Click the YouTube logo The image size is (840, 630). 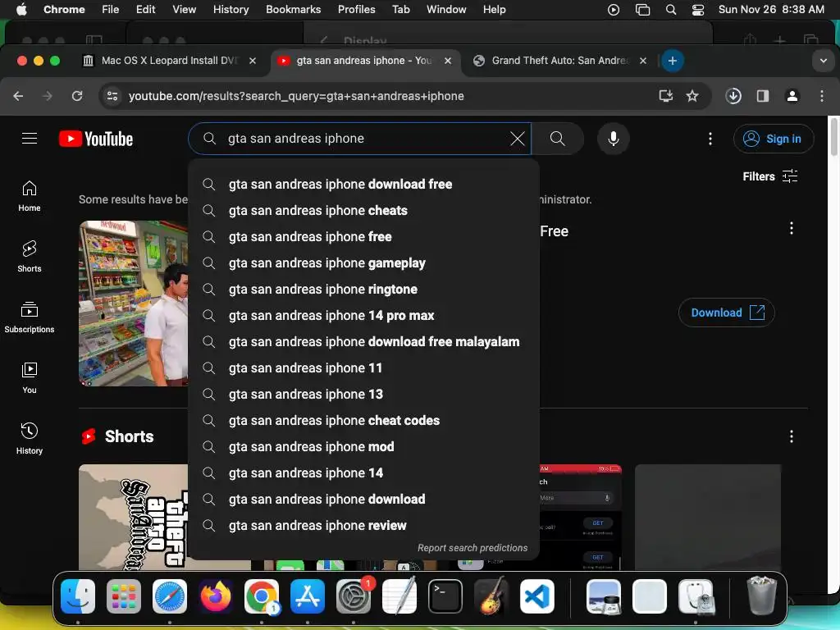[96, 139]
